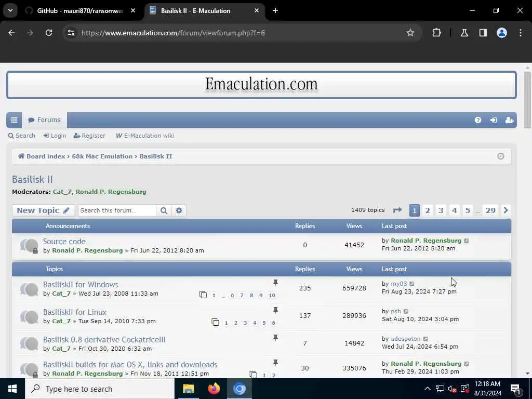
Task: Go to next page arrow in pagination
Action: pyautogui.click(x=506, y=210)
